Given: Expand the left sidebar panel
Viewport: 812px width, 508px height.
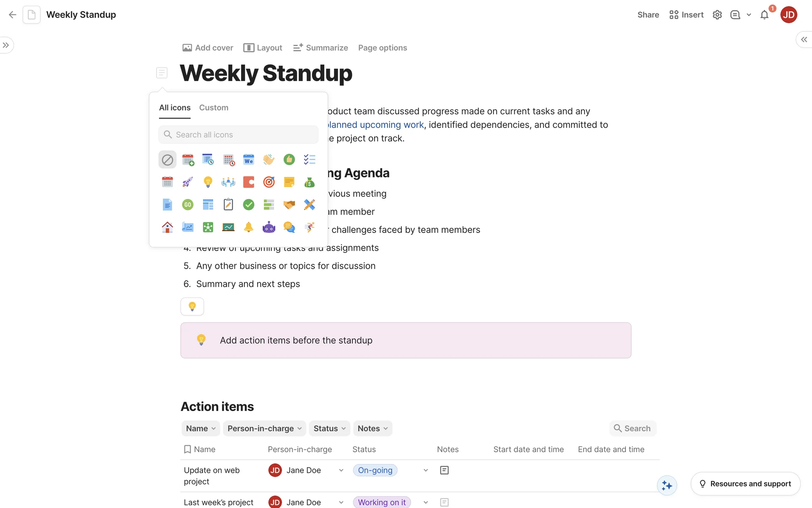Looking at the screenshot, I should pos(6,45).
